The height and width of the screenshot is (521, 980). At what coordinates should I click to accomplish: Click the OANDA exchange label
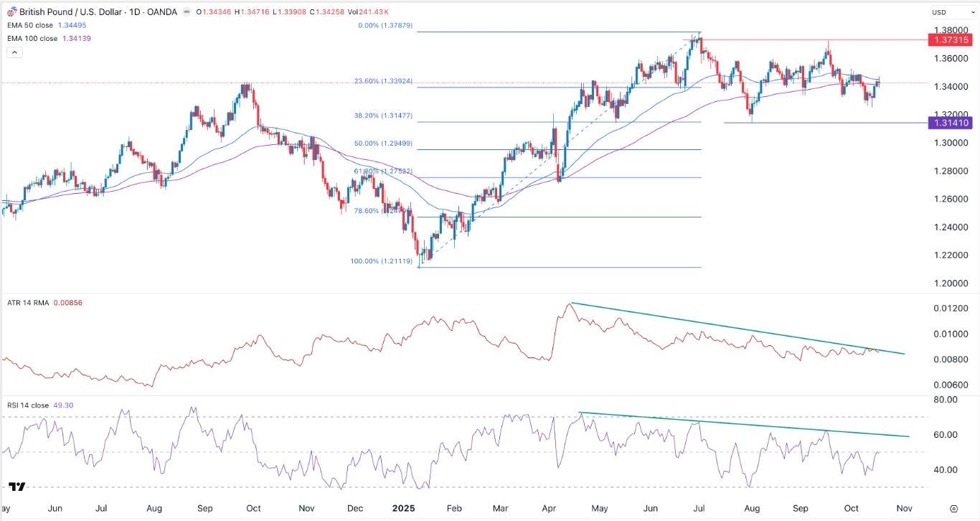(164, 11)
